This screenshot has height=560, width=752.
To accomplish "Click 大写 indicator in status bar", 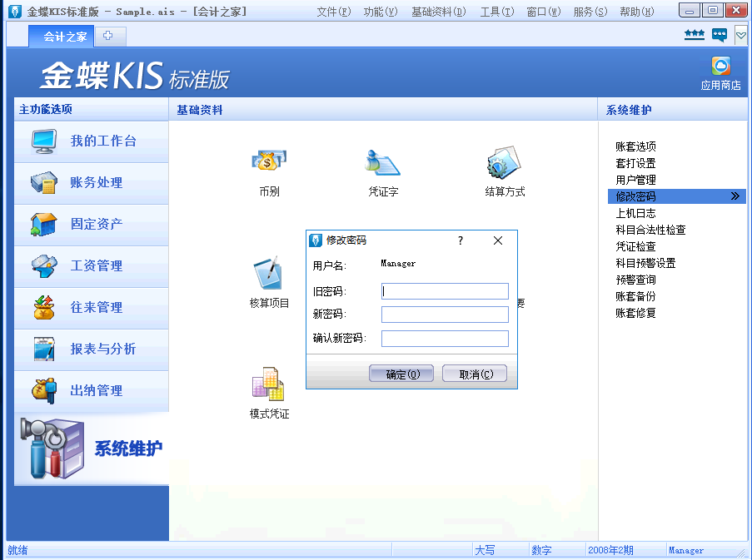I will [485, 550].
